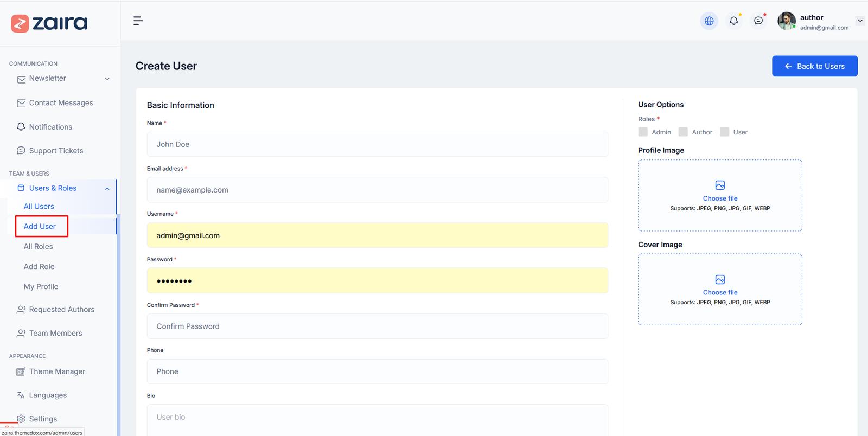Check the Admin role checkbox
The width and height of the screenshot is (868, 436).
(643, 132)
